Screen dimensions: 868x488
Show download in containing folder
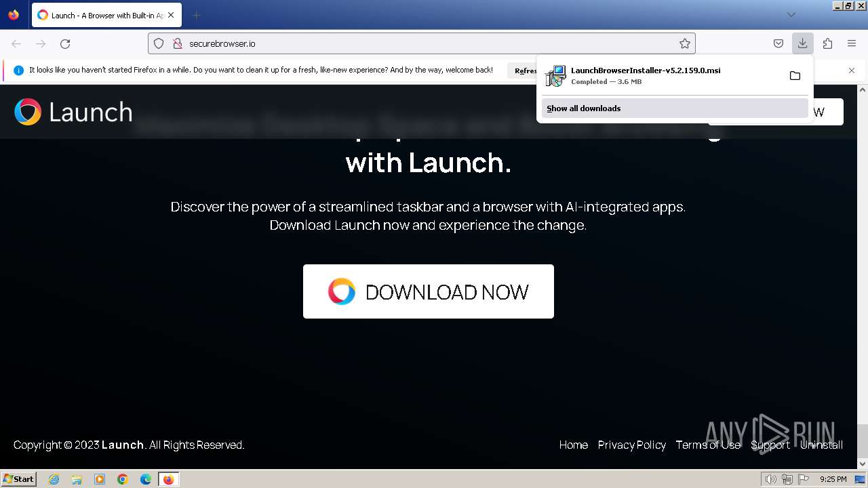click(x=795, y=75)
